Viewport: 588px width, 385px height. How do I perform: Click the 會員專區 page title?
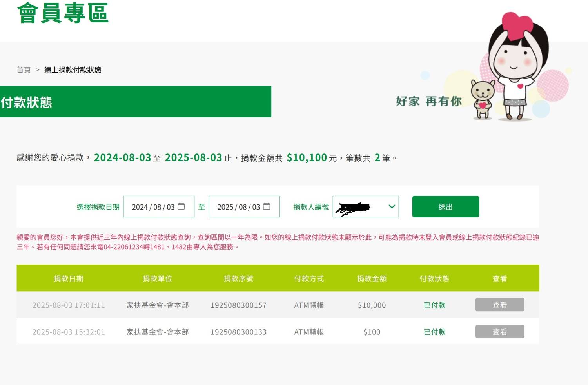[x=63, y=13]
